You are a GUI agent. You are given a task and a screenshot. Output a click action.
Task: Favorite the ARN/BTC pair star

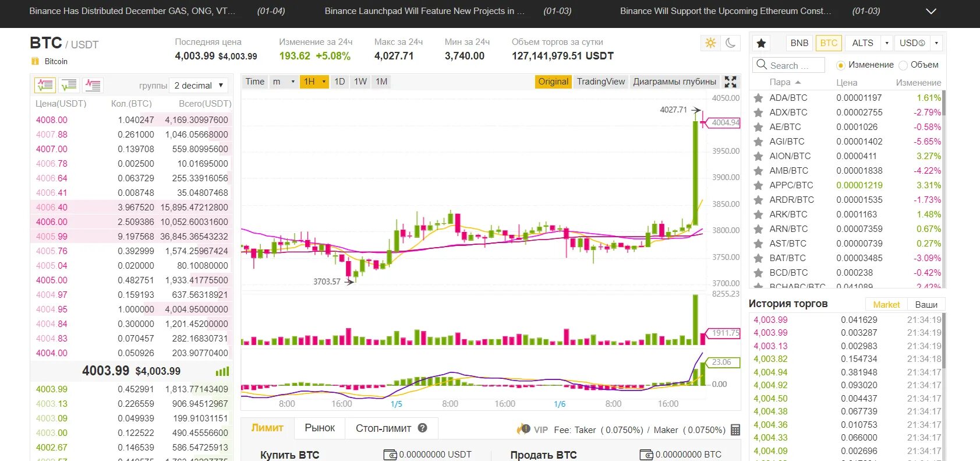tap(758, 229)
